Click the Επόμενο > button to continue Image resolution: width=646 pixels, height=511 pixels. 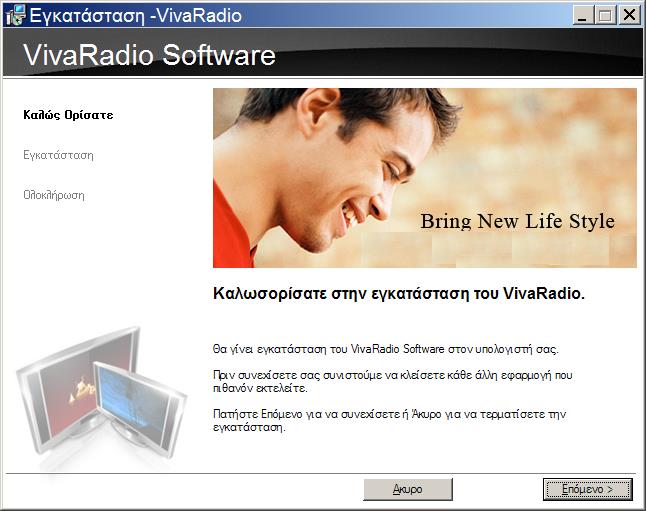click(x=587, y=489)
